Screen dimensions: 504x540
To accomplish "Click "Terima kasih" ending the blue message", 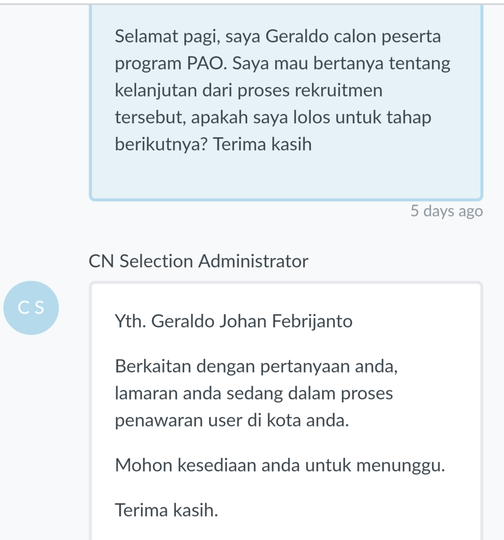I will click(263, 144).
